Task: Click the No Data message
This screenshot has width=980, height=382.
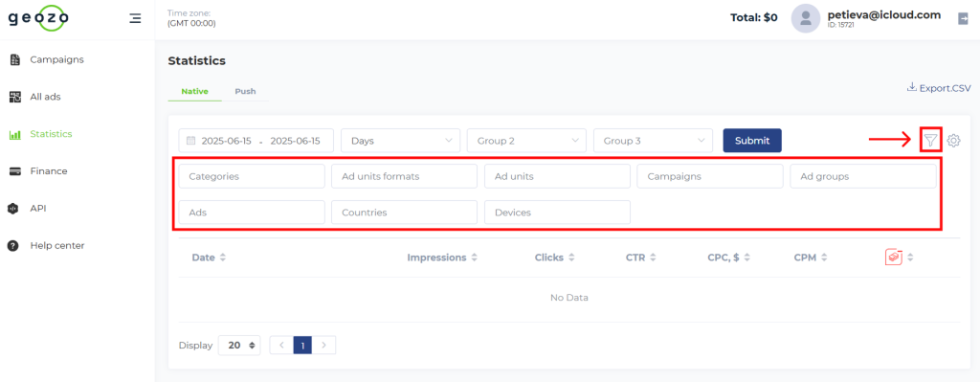Action: [568, 298]
